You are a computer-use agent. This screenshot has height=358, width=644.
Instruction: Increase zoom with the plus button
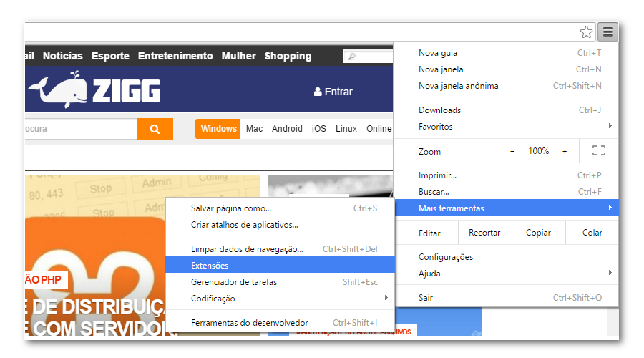pos(565,151)
